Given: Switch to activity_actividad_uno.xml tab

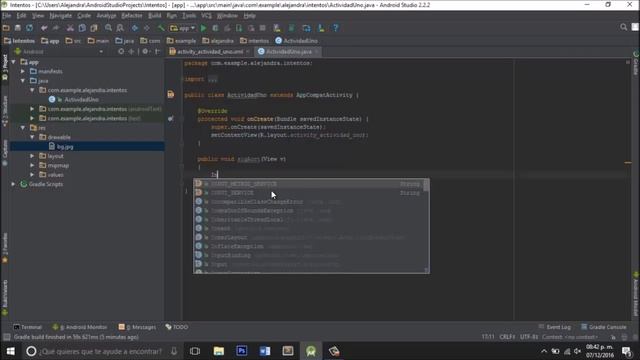Looking at the screenshot, I should tap(210, 52).
